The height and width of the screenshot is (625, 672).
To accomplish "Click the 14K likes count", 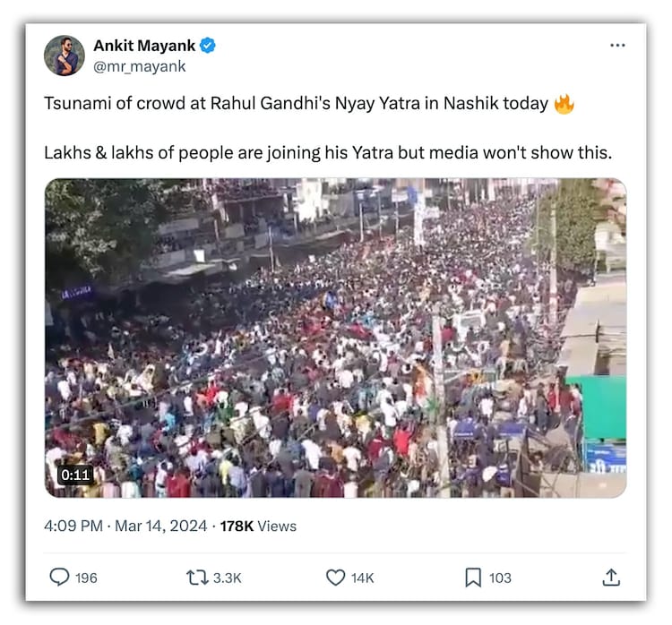I will pos(362,578).
